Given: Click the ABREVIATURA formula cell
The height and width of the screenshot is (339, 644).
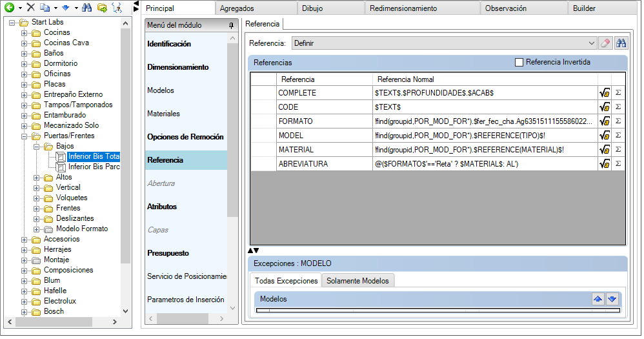Looking at the screenshot, I should [x=484, y=164].
